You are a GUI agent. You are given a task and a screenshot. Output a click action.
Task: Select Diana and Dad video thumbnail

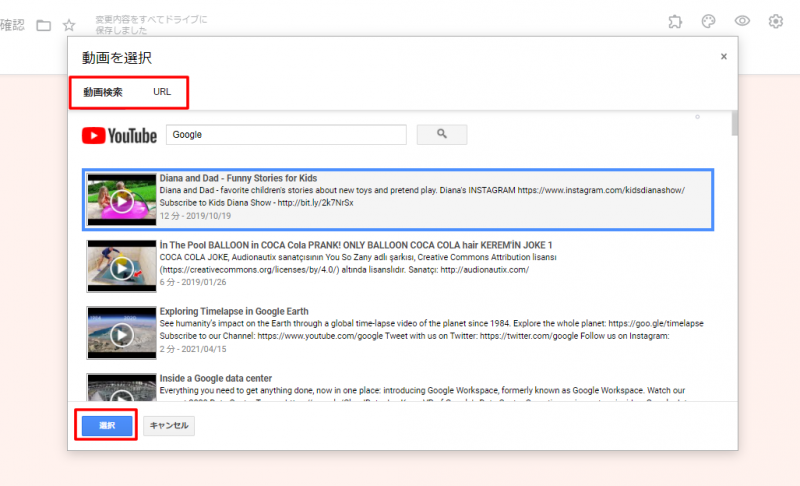121,198
